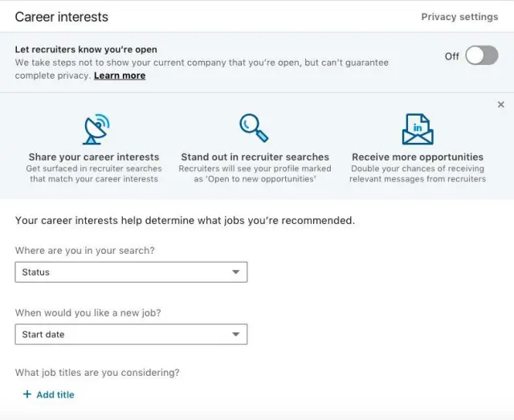Dismiss the info banner with the X
The image size is (514, 420).
tap(501, 104)
